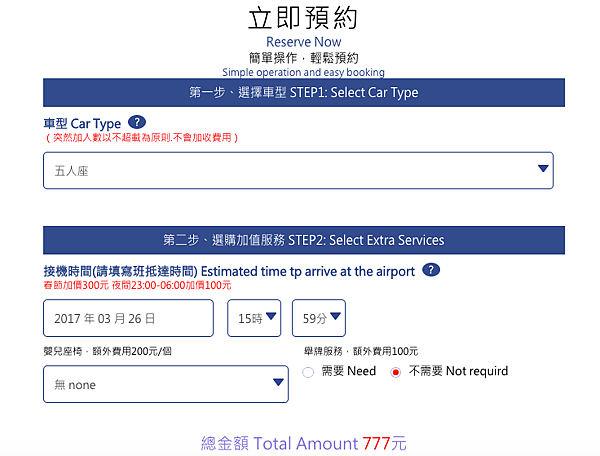The height and width of the screenshot is (456, 600).
Task: Open the baby seat dropdown showing 無 none
Action: (166, 384)
